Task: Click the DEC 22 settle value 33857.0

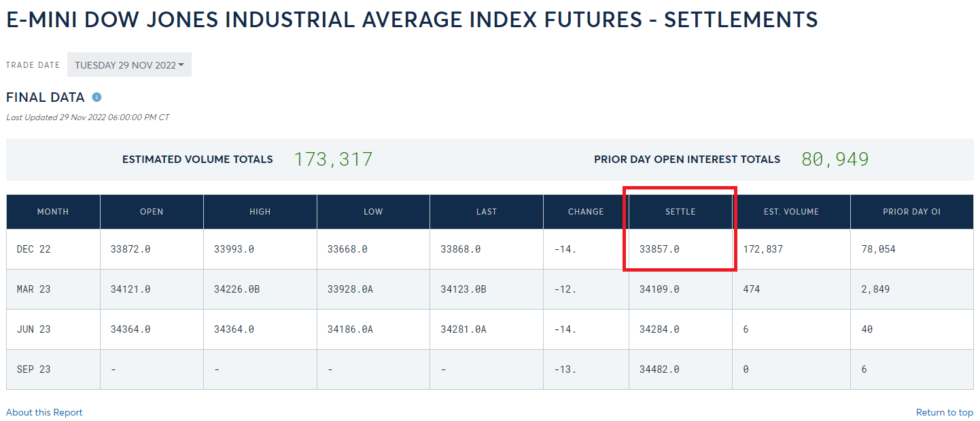Action: [659, 249]
